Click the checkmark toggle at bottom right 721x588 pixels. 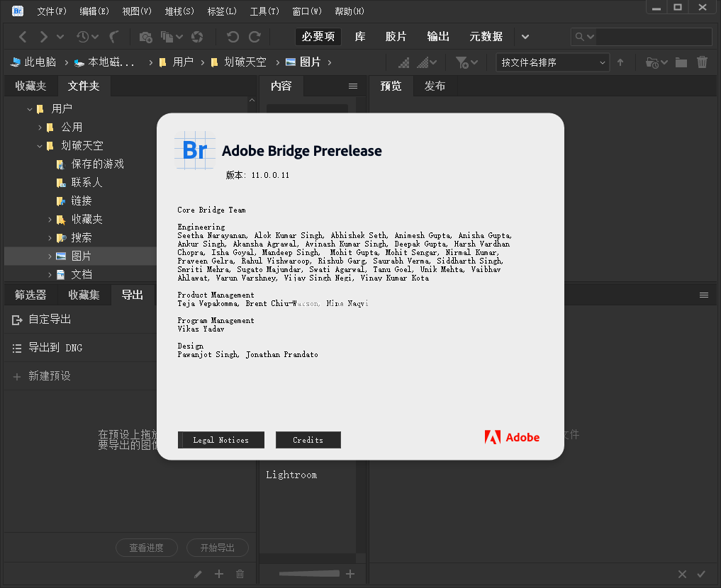click(702, 574)
